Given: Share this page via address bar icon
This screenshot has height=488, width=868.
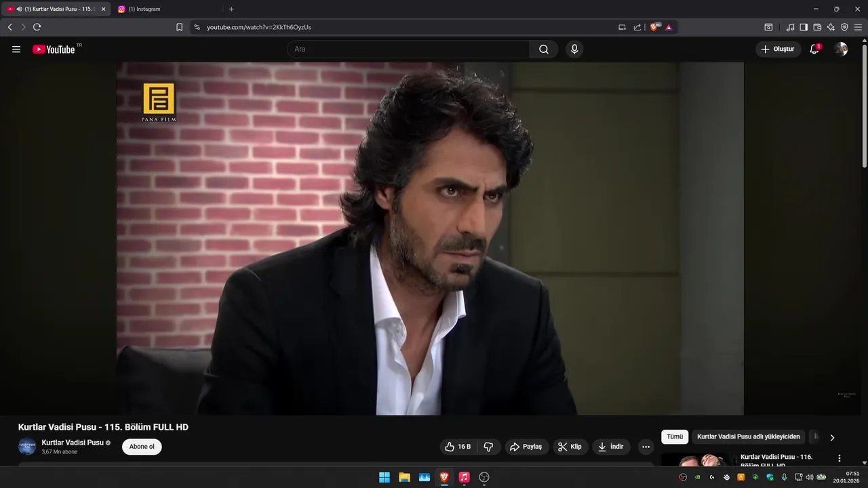Looking at the screenshot, I should [x=637, y=27].
